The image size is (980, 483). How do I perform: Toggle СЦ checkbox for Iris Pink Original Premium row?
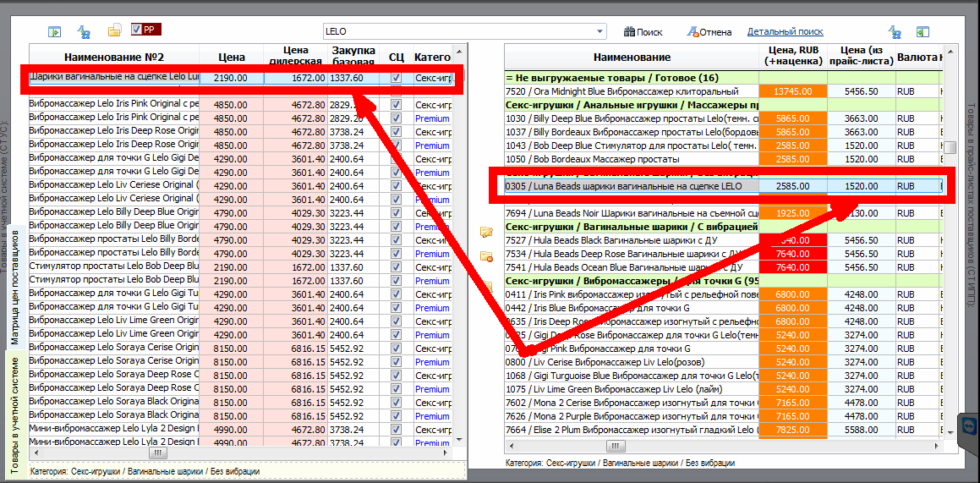pos(396,118)
